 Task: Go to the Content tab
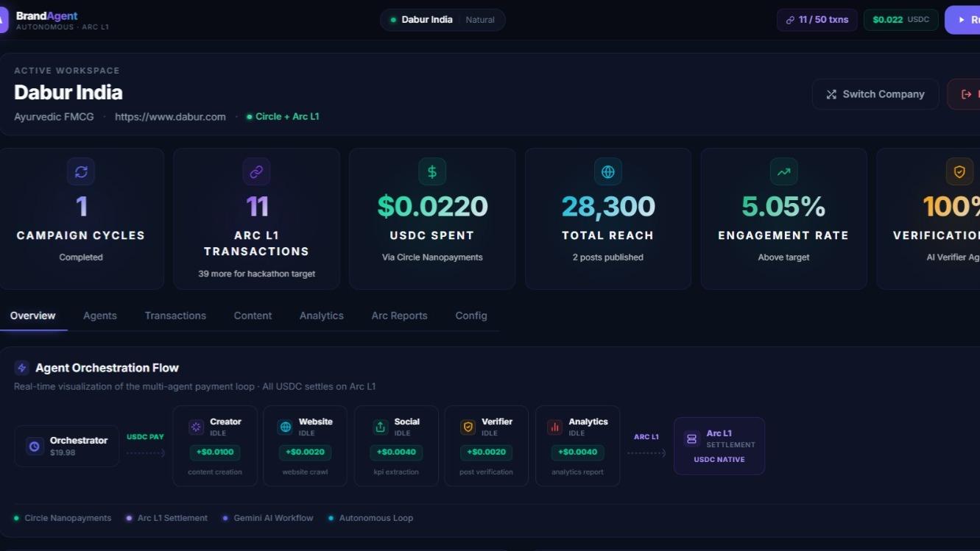(253, 316)
